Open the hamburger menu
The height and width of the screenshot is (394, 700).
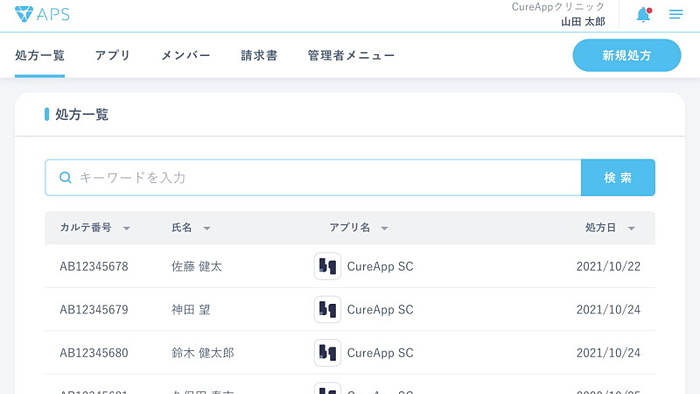676,15
